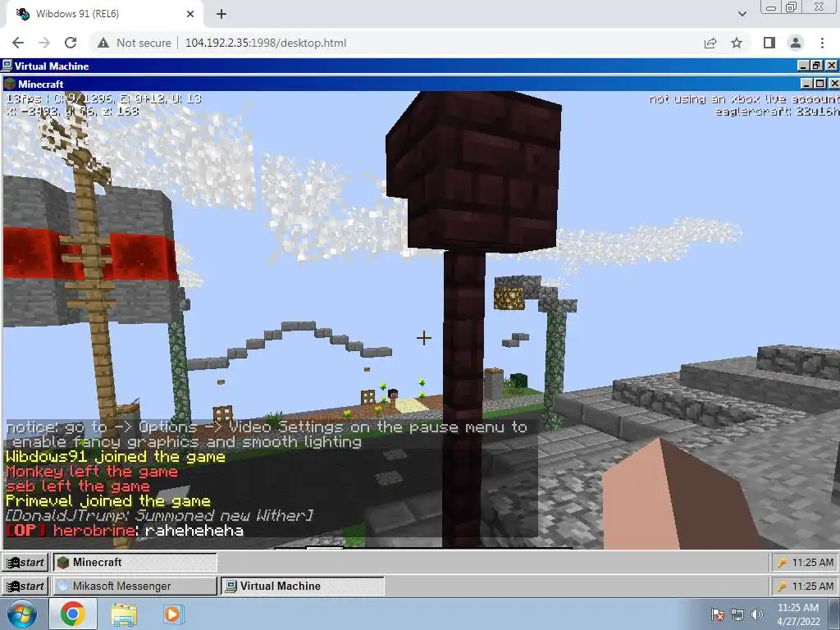Open the lower Wibdows start button
Viewport: 840px width, 630px height.
click(x=25, y=586)
